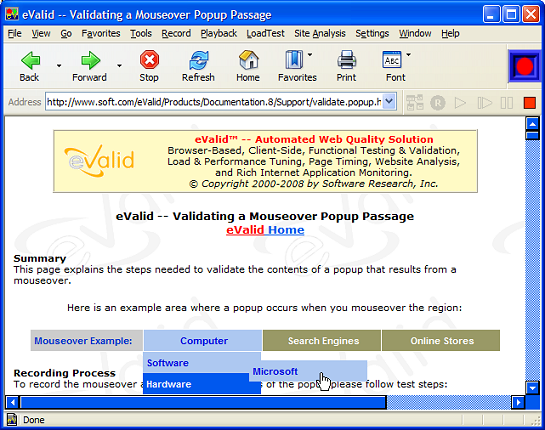The image size is (545, 430).
Task: Click the green Back arrow icon
Action: (x=31, y=60)
